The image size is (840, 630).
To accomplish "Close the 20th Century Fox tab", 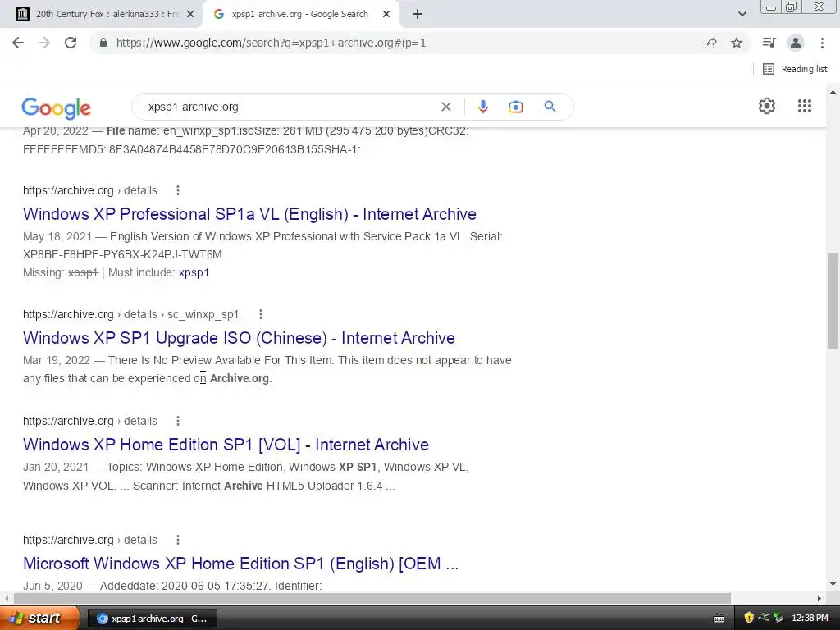I will [190, 15].
